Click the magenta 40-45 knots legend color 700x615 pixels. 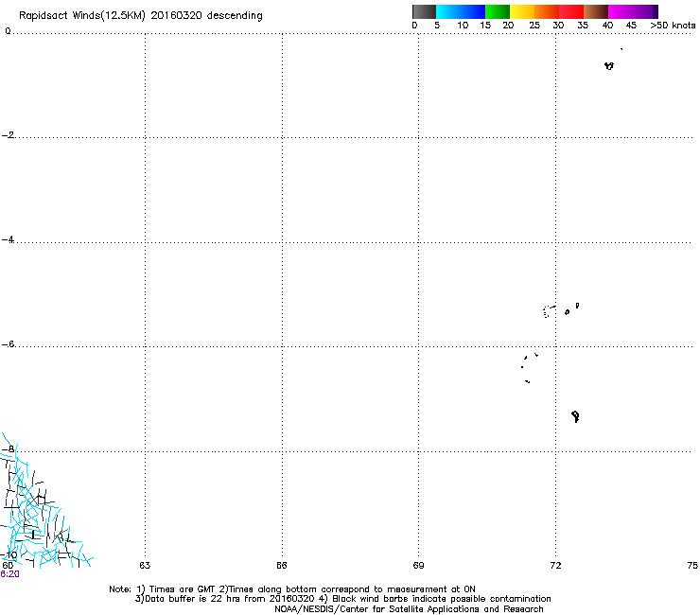pyautogui.click(x=621, y=11)
